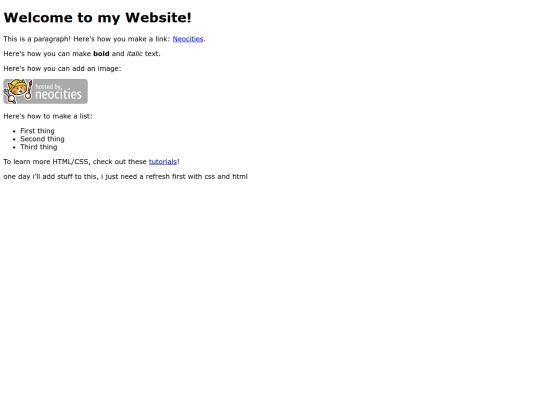
Task: Follow the tutorials link
Action: (163, 162)
